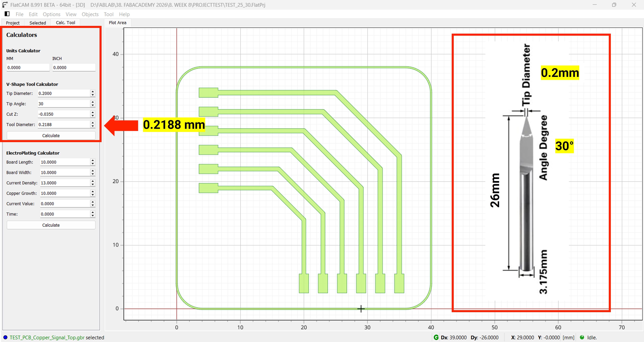Decrease Board Length with down stepper arrow
Viewport: 644px width, 342px height.
coord(93,164)
